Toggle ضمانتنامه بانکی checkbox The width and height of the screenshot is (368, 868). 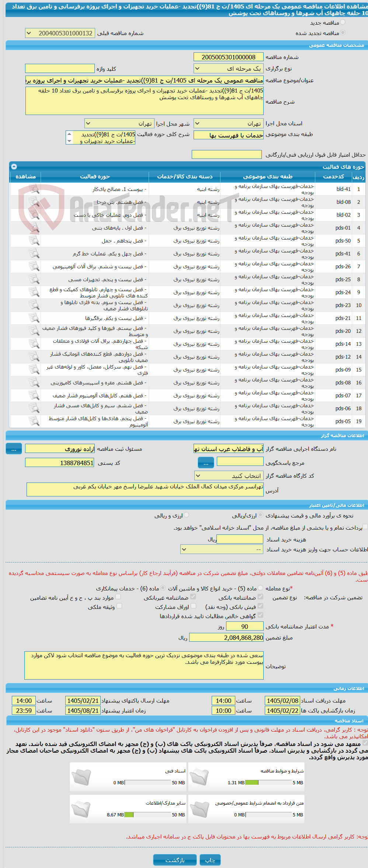pyautogui.click(x=260, y=597)
